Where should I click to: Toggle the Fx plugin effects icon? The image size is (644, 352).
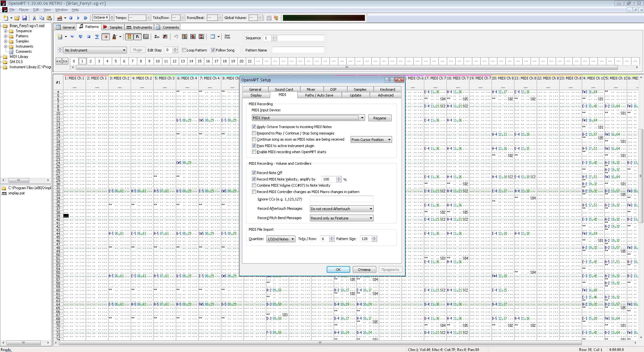(138, 37)
